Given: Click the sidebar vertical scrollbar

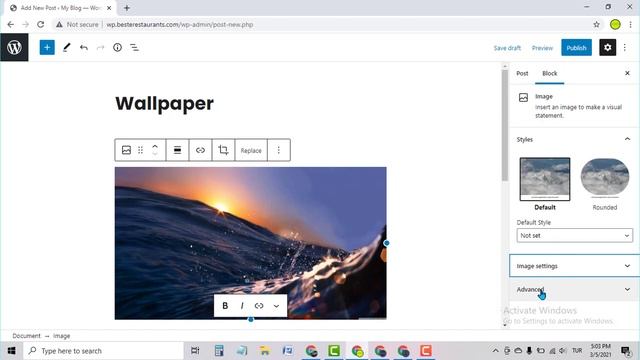Looking at the screenshot, I should pyautogui.click(x=505, y=125).
